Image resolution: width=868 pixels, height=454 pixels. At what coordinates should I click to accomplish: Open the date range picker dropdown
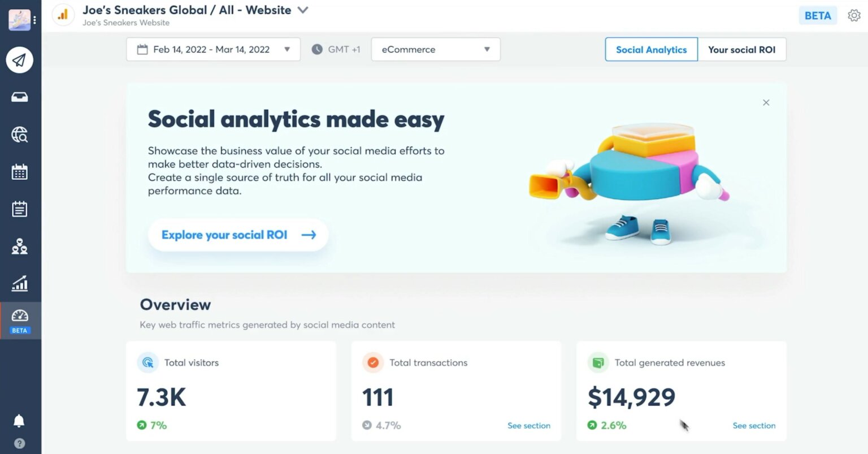point(213,49)
